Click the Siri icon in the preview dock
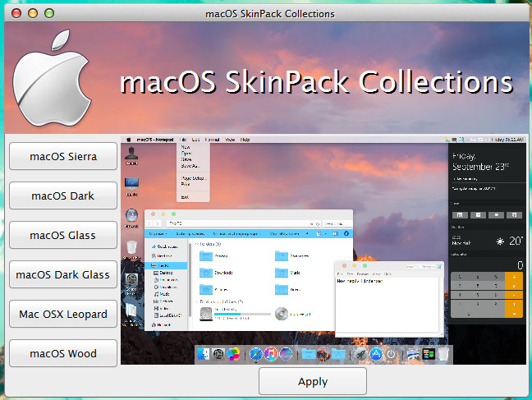Viewport: 532px width, 400px height. click(286, 354)
